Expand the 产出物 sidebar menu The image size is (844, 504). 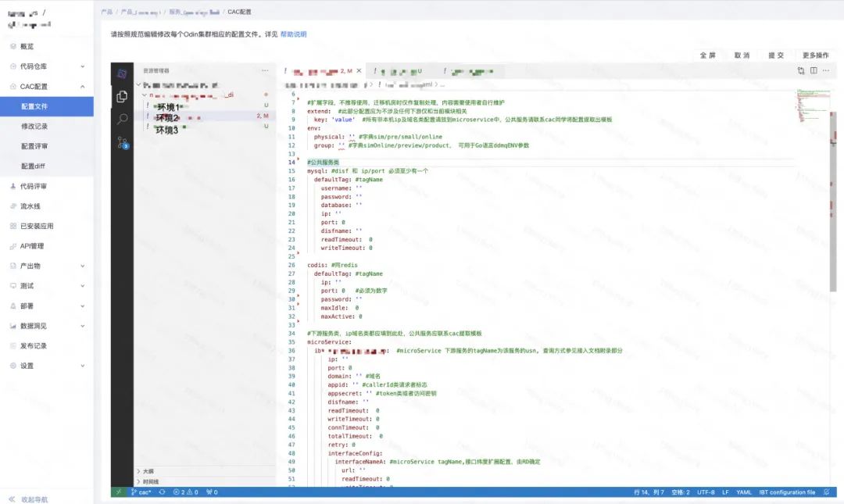(82, 266)
